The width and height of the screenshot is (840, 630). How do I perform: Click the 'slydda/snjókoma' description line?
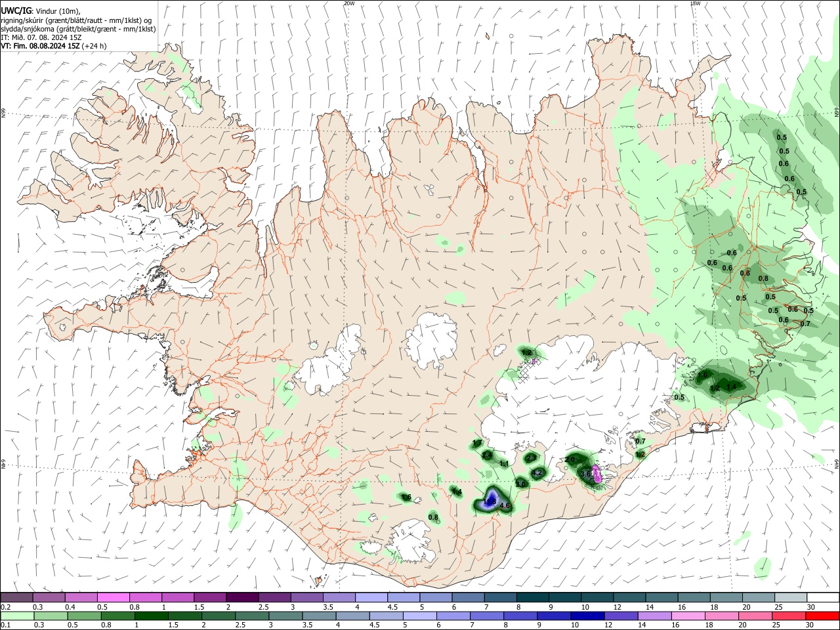point(78,29)
